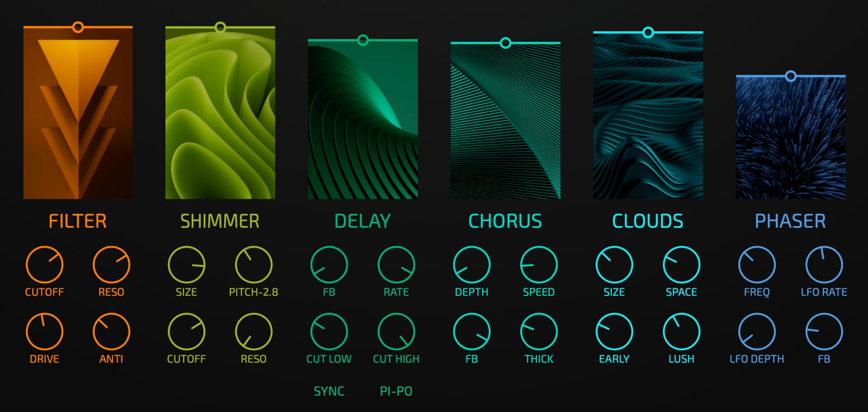Click the PHASER effect title
The image size is (868, 412).
point(790,221)
